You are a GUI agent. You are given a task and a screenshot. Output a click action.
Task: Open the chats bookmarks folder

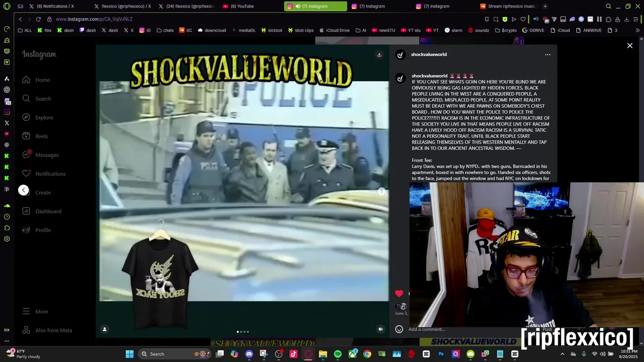pos(165,30)
